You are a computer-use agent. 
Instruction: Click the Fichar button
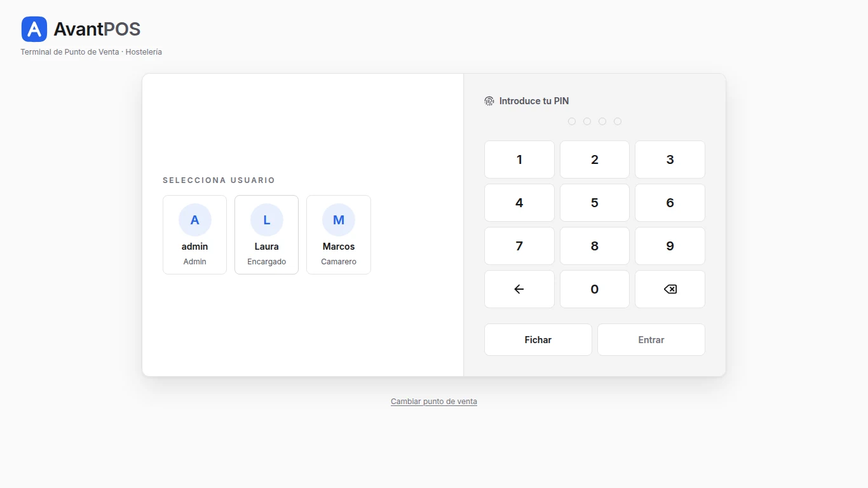tap(538, 340)
